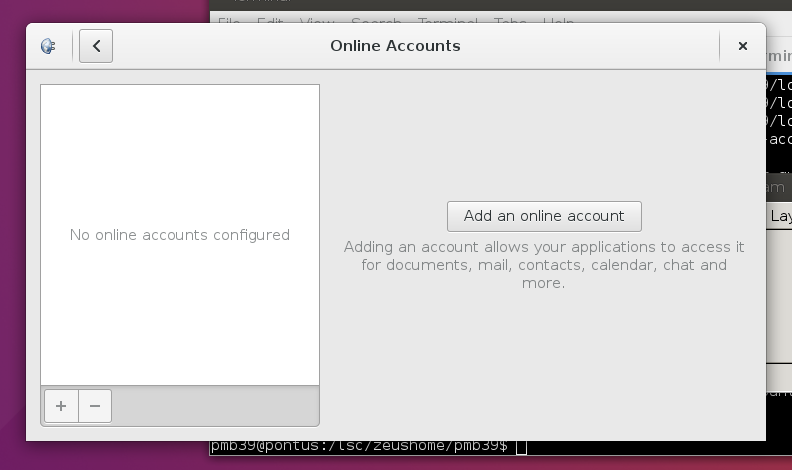Click the partially hidden Lay button
Viewport: 792px width, 470px height.
[x=780, y=216]
